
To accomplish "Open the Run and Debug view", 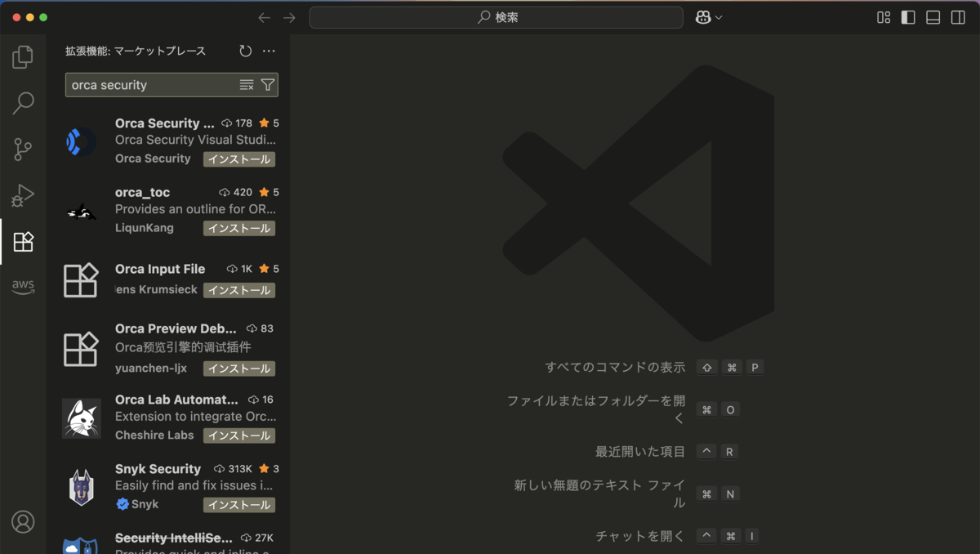I will tap(23, 195).
